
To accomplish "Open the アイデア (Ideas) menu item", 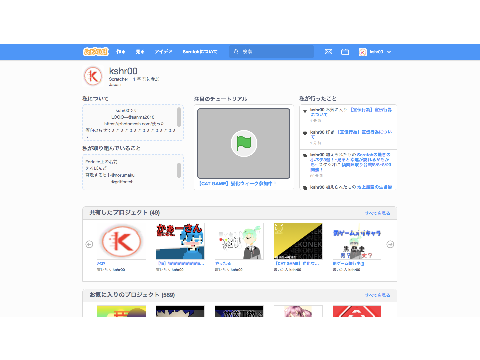I will [163, 52].
